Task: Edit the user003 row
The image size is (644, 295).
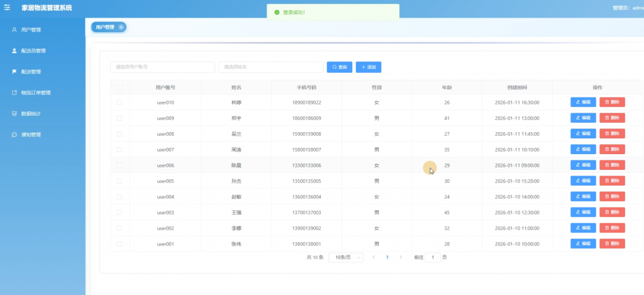Action: tap(583, 212)
